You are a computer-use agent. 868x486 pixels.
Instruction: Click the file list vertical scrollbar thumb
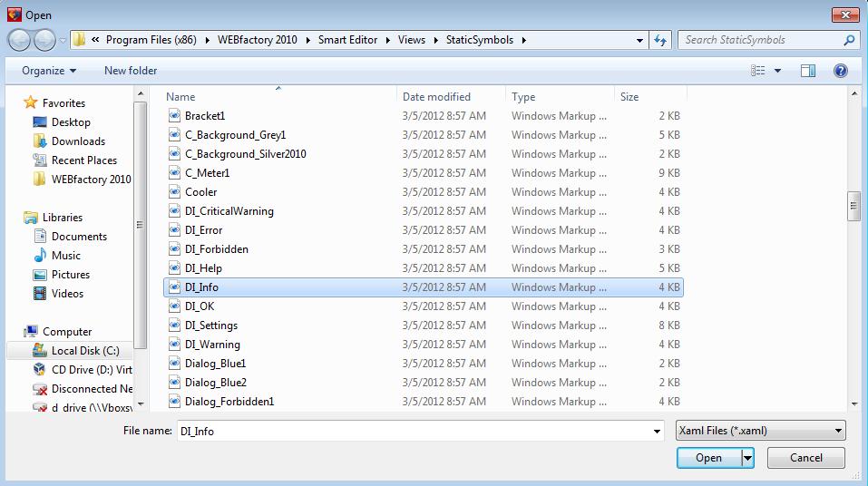coord(853,206)
